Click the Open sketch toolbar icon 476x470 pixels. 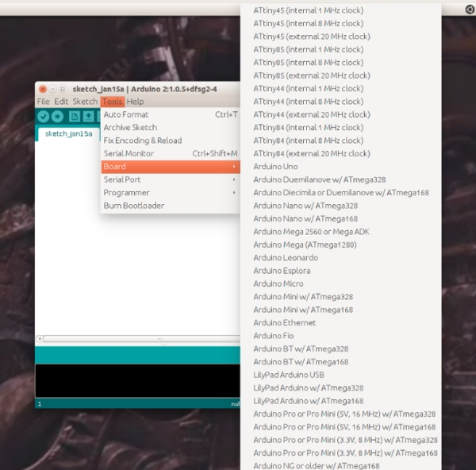[x=88, y=117]
